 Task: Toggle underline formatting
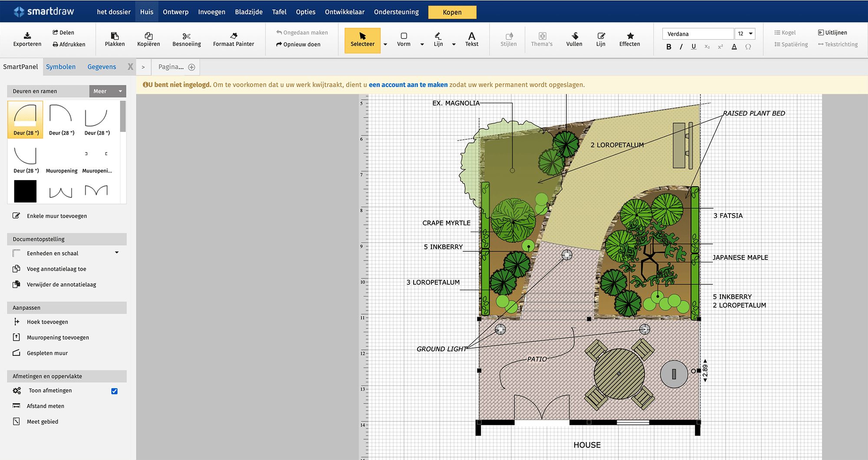click(x=694, y=46)
